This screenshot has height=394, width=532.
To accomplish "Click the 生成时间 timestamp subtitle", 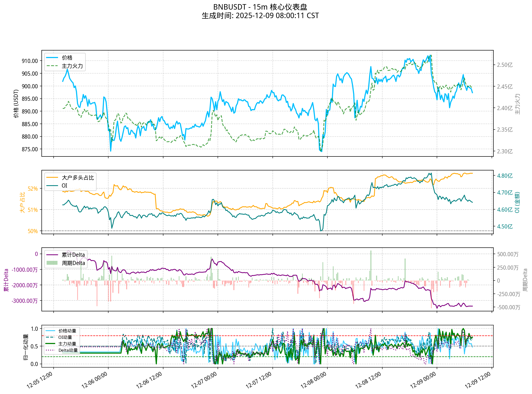I will click(x=260, y=16).
